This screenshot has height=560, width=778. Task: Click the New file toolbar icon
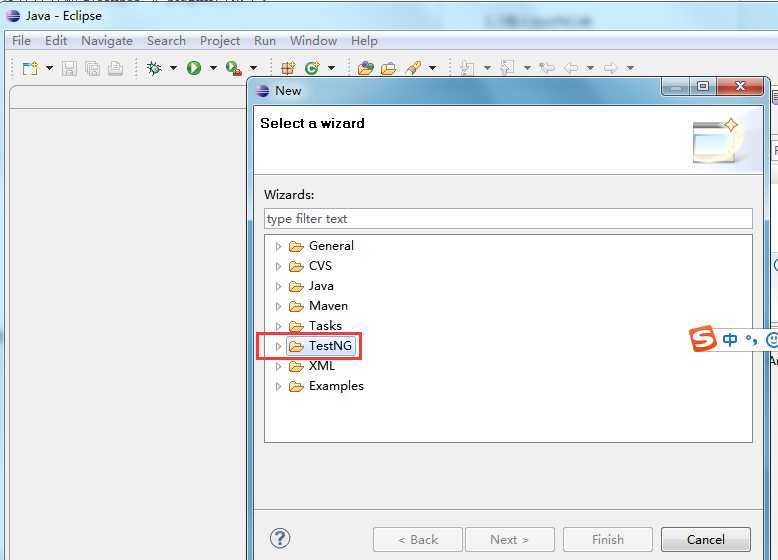(30, 68)
